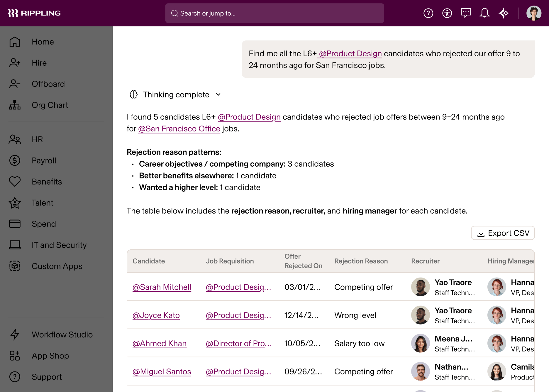Click the Org Chart hierarchy icon
549x392 pixels.
coord(15,105)
